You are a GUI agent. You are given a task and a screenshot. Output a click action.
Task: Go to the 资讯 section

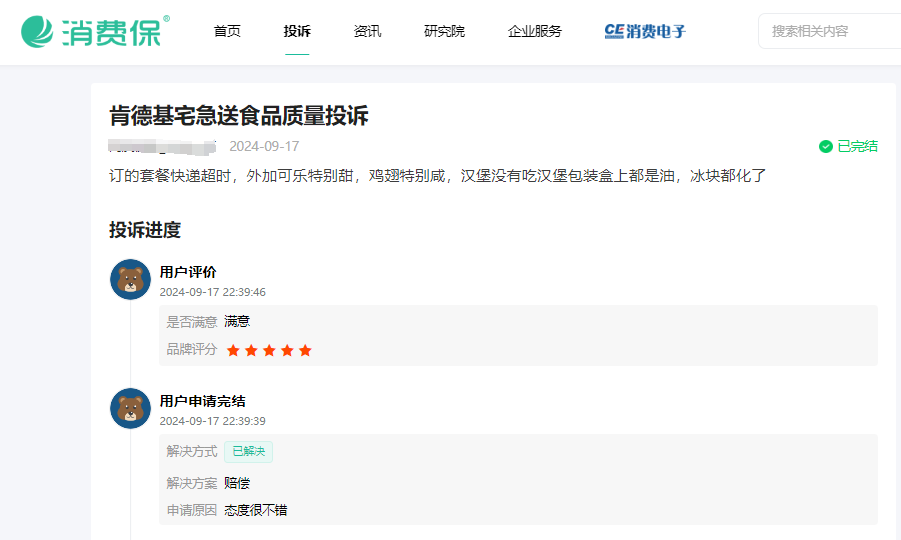367,31
